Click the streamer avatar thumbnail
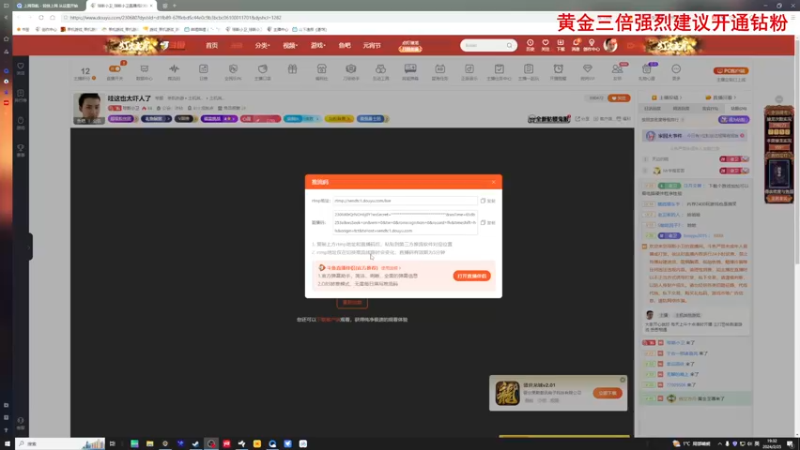The height and width of the screenshot is (450, 800). pyautogui.click(x=88, y=108)
